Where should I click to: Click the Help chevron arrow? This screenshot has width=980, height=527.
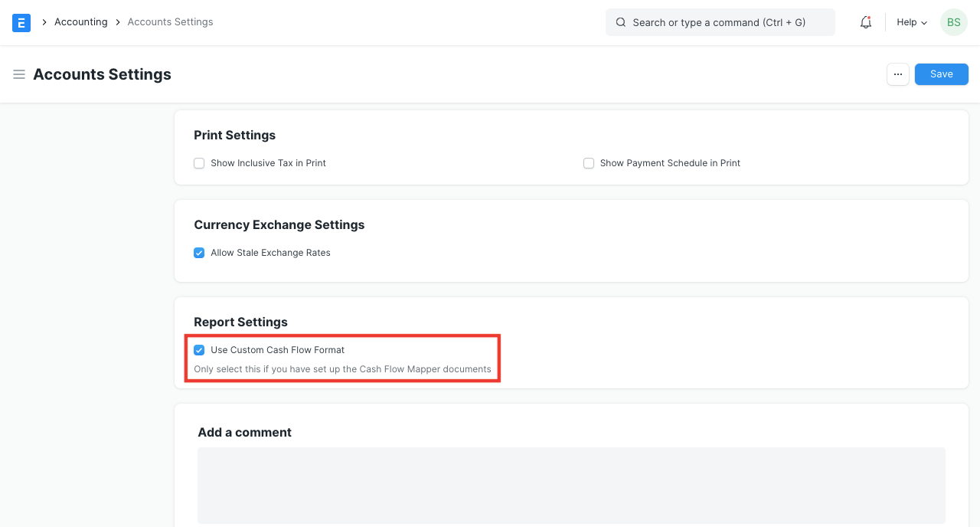pyautogui.click(x=924, y=22)
